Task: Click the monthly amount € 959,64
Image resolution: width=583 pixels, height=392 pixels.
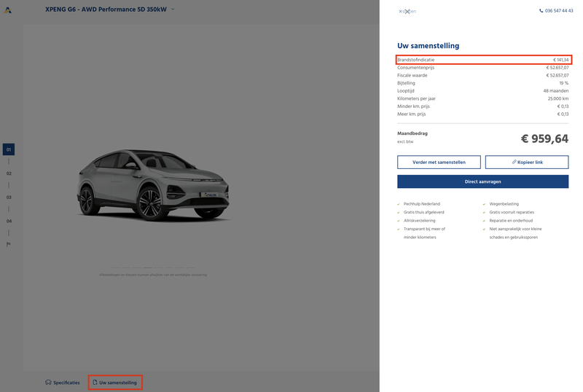Action: click(x=544, y=138)
